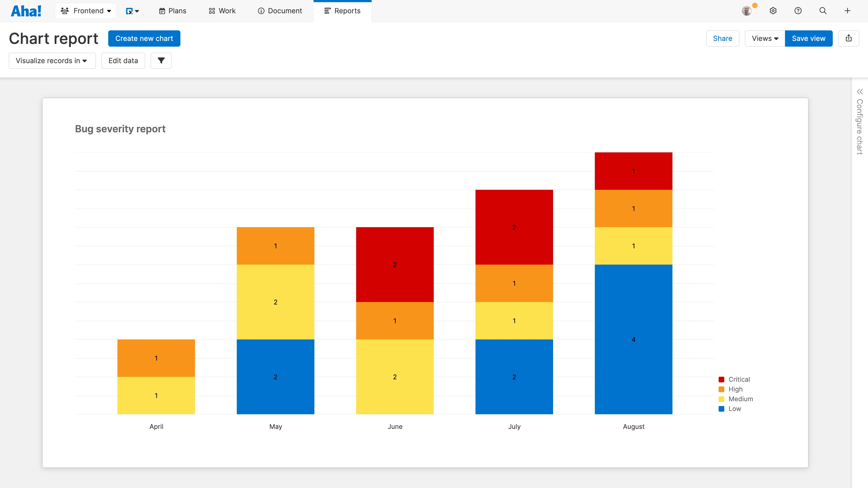Screen dimensions: 868x488
Task: Open the Visualize records in dropdown
Action: point(52,61)
